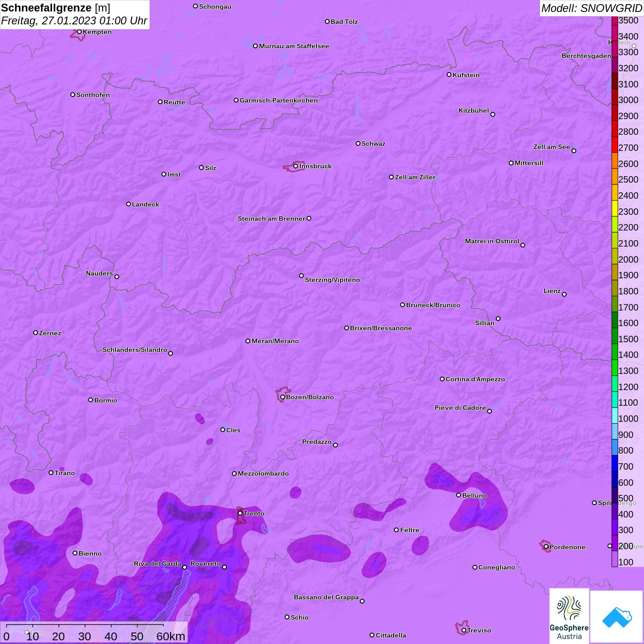Click the Matrei in Osttirol label

[x=492, y=241]
